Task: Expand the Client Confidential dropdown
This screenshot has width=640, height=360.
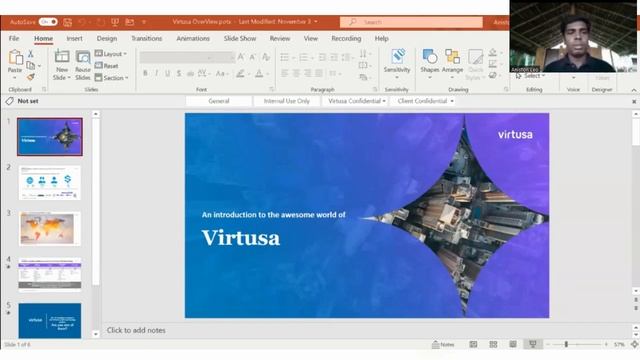Action: [452, 101]
